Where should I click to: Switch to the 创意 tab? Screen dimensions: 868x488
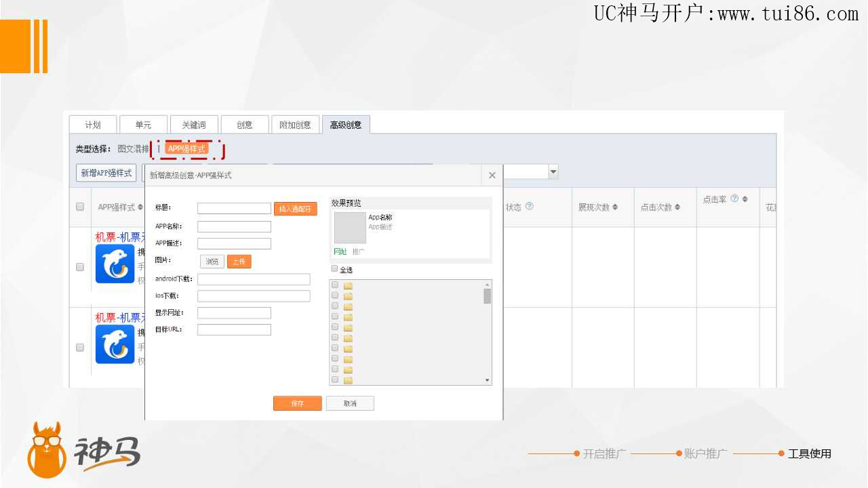point(245,125)
